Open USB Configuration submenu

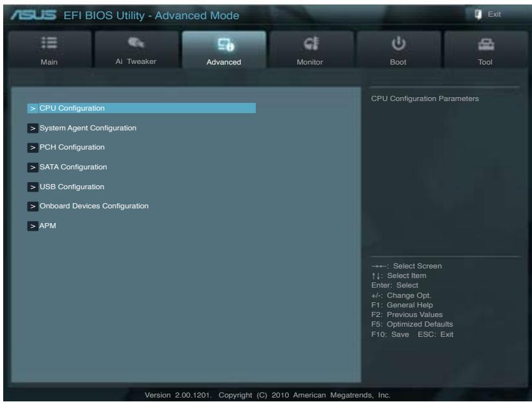click(72, 187)
